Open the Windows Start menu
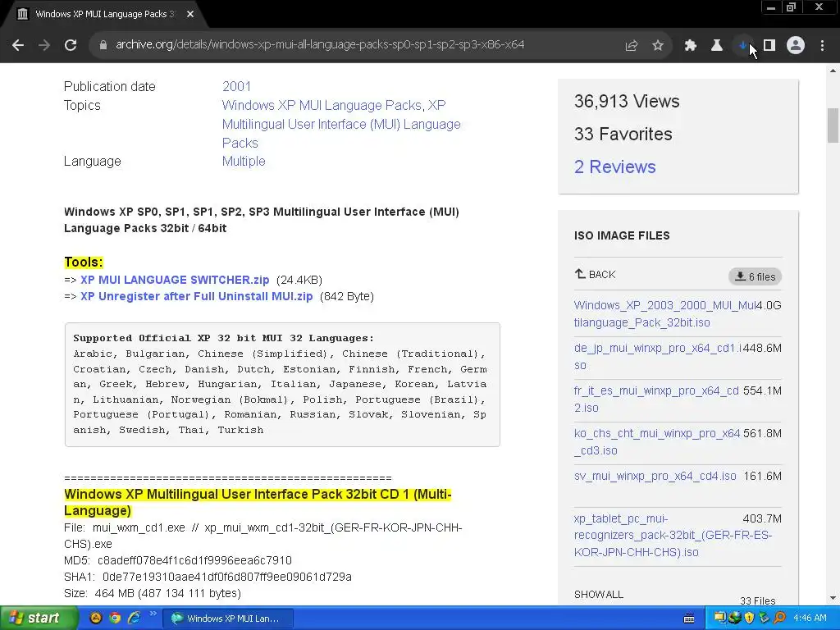 (38, 618)
